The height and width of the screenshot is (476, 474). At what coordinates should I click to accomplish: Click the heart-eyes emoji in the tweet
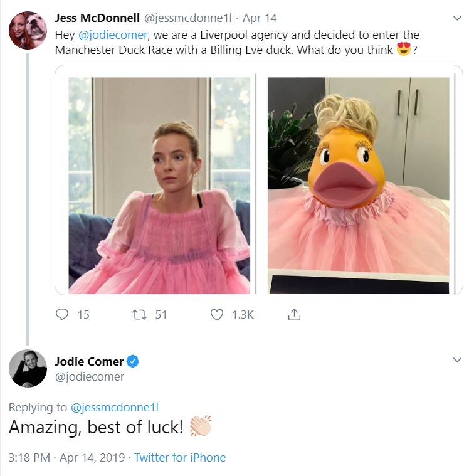[404, 49]
